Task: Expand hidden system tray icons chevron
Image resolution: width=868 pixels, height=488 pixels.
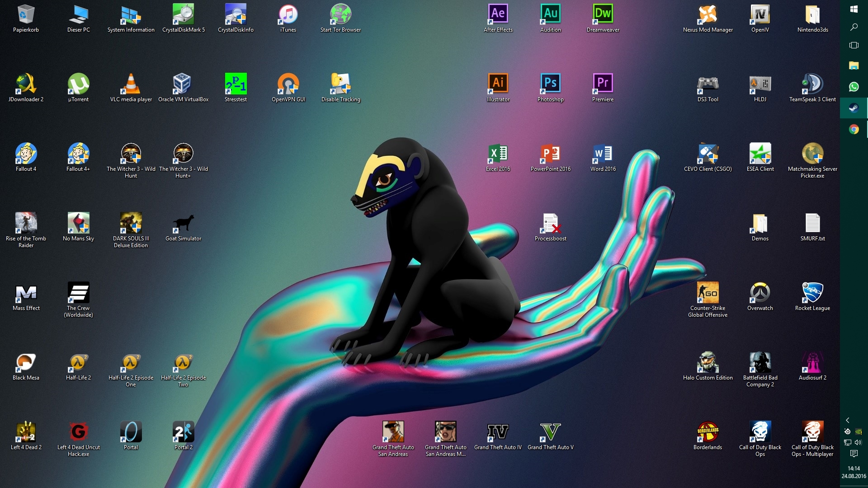Action: (848, 420)
